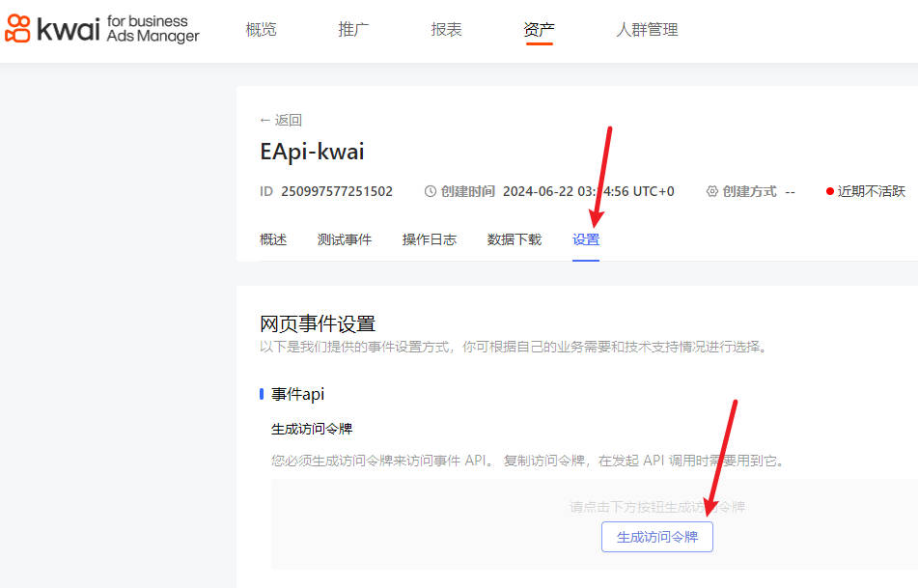Click the Kwai for business logo
The image size is (918, 588).
103,29
